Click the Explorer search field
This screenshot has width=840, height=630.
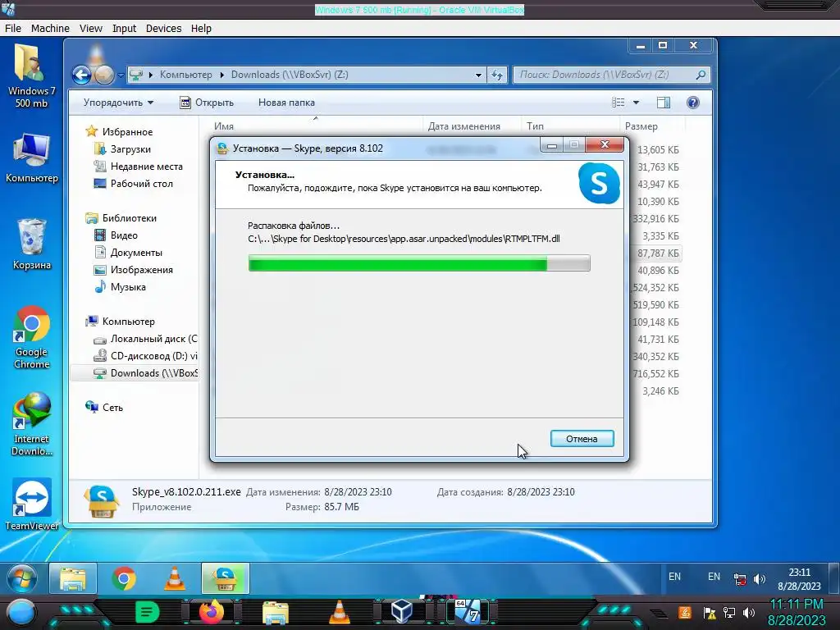[611, 75]
